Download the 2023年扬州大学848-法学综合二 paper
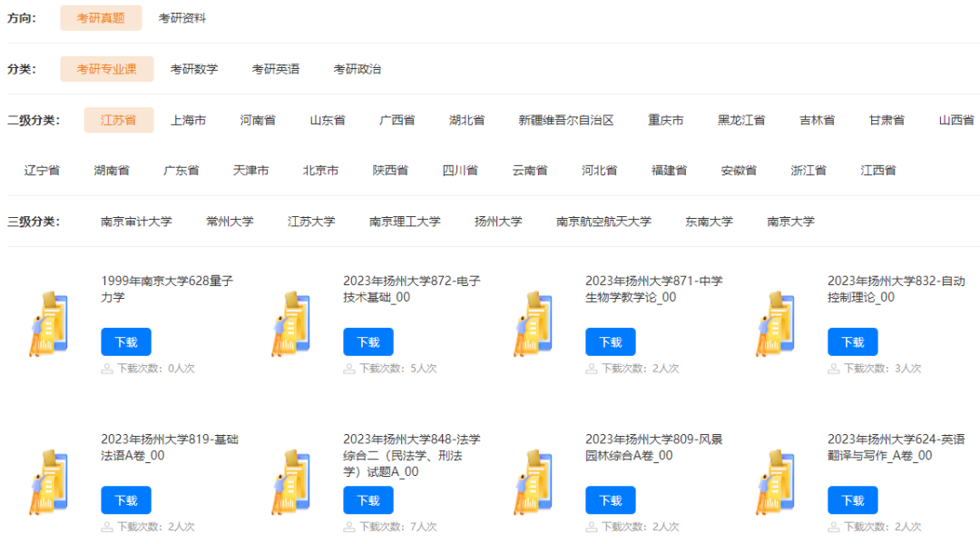Screen dimensions: 980x544 pos(368,499)
